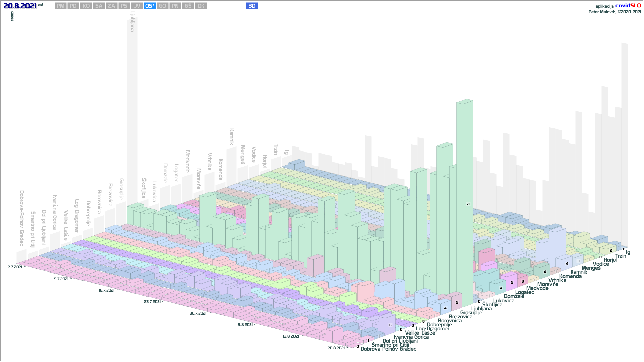Image resolution: width=644 pixels, height=362 pixels.
Task: Click the Kamnik municipality axis label
Action: pyautogui.click(x=579, y=272)
